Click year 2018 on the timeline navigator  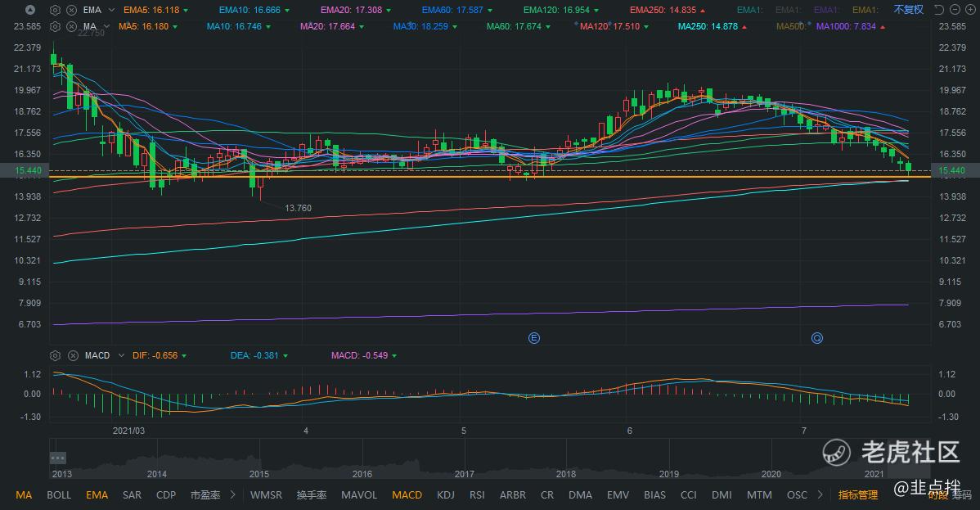tap(565, 474)
